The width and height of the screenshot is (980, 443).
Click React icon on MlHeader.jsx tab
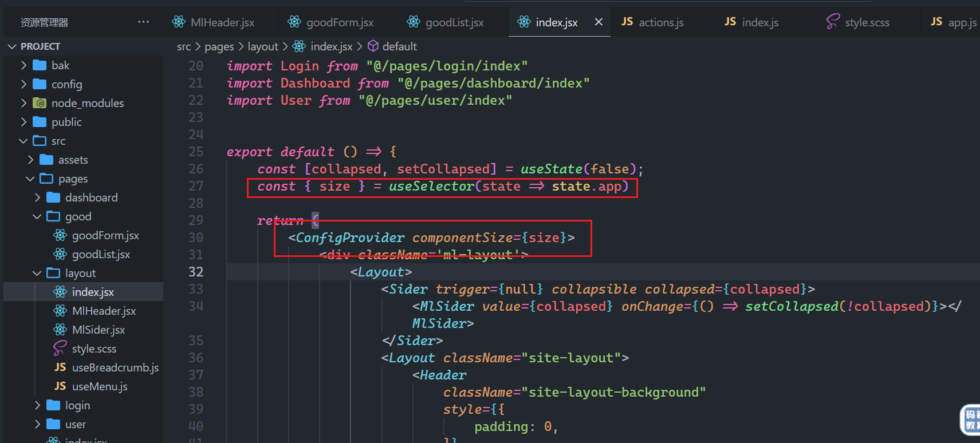179,22
